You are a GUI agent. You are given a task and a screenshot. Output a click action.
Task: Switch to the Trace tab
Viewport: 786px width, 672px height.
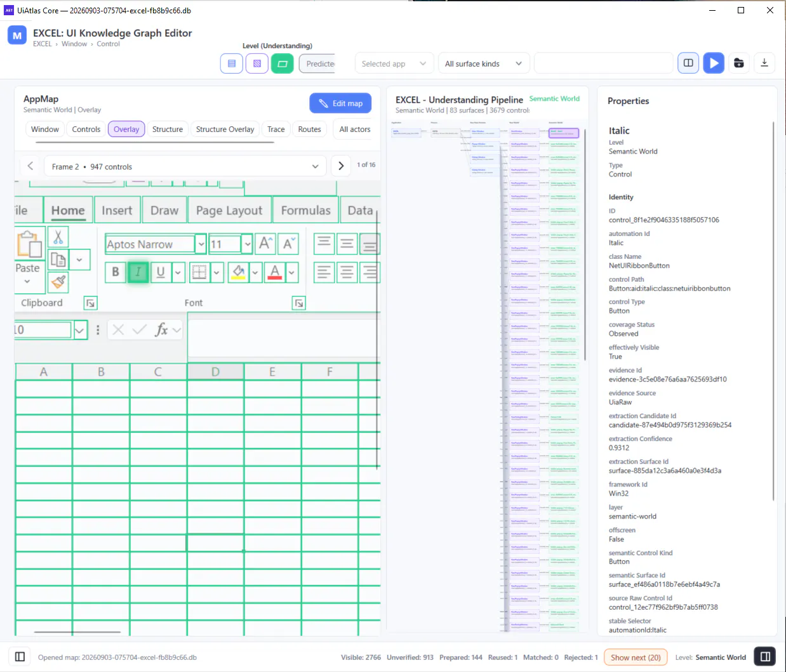tap(276, 129)
